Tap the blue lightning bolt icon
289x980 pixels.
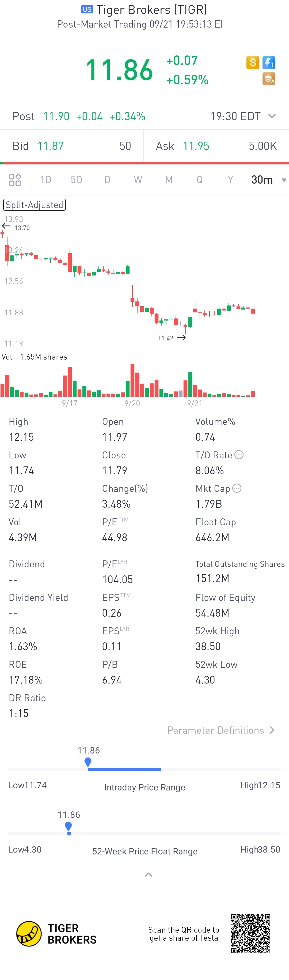(x=269, y=62)
